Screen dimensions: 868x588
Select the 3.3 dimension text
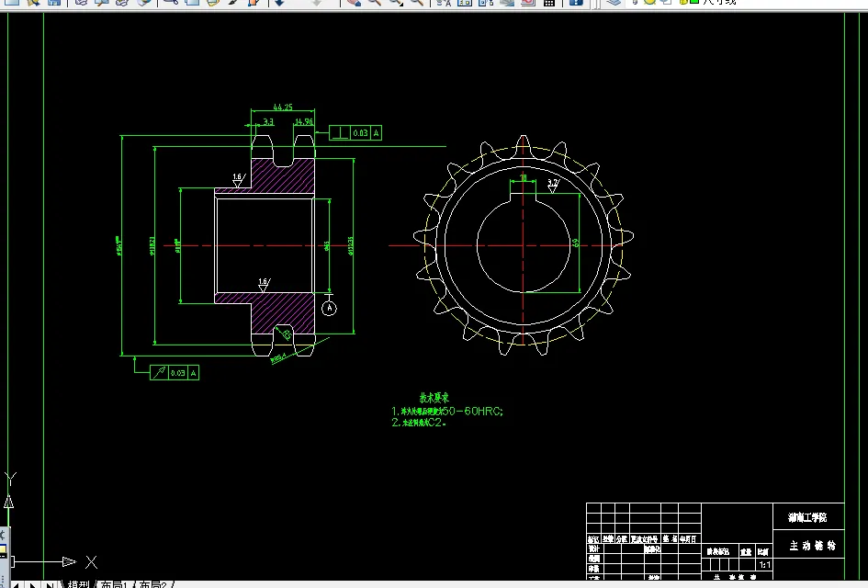pos(268,121)
